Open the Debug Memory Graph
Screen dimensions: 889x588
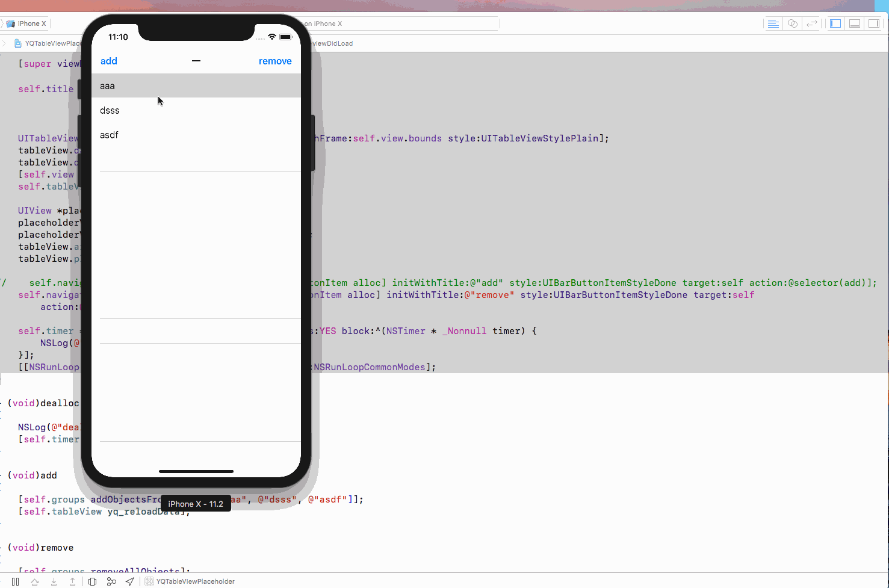(x=111, y=581)
